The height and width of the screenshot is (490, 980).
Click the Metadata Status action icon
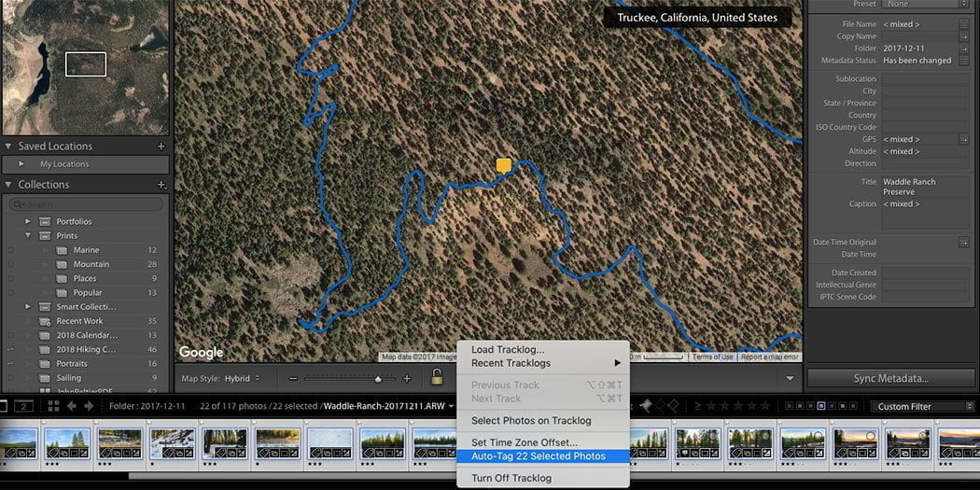(x=964, y=61)
